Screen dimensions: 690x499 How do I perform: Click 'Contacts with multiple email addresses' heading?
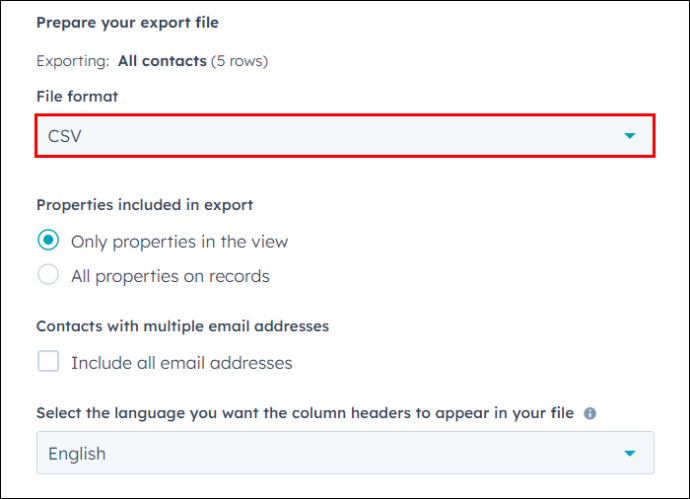pyautogui.click(x=183, y=326)
